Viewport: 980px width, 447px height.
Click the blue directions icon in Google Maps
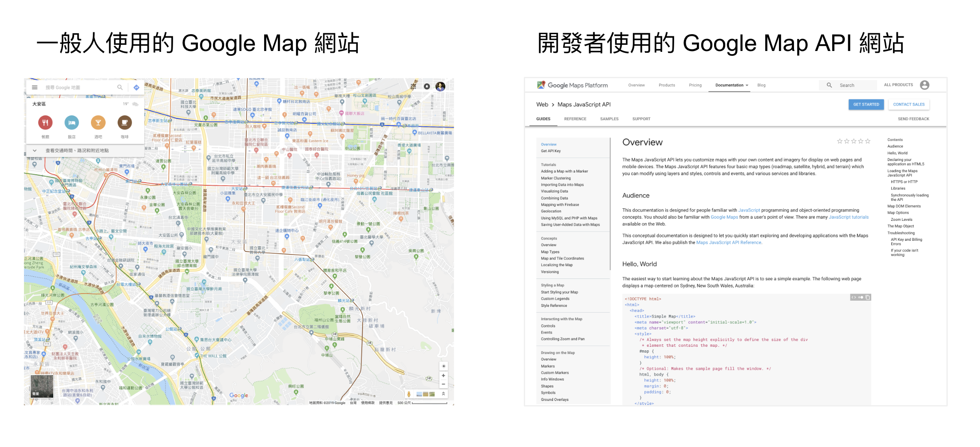(136, 87)
